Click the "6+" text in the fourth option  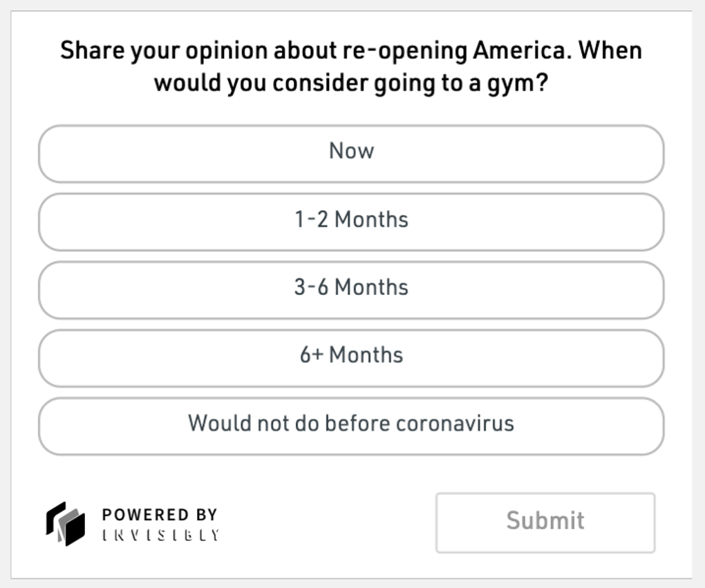[312, 354]
